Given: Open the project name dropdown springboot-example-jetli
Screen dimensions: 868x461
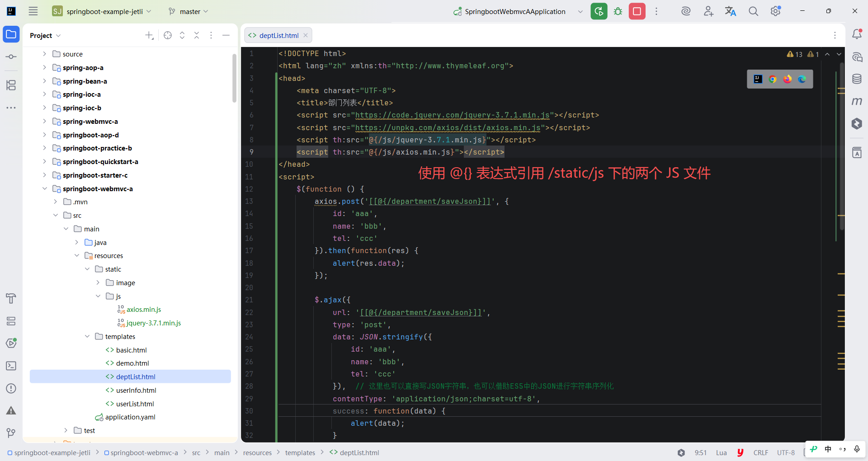Looking at the screenshot, I should pos(102,11).
